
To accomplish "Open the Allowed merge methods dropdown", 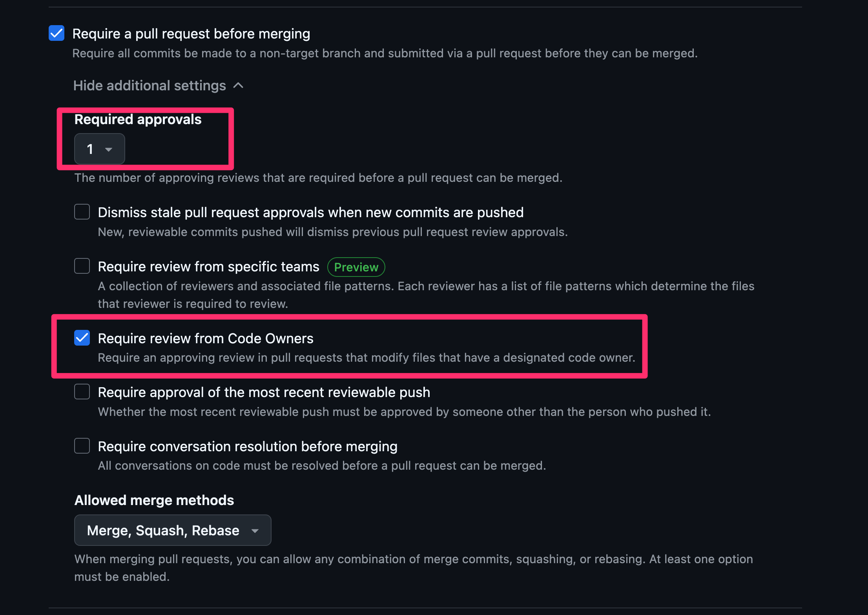I will (172, 530).
